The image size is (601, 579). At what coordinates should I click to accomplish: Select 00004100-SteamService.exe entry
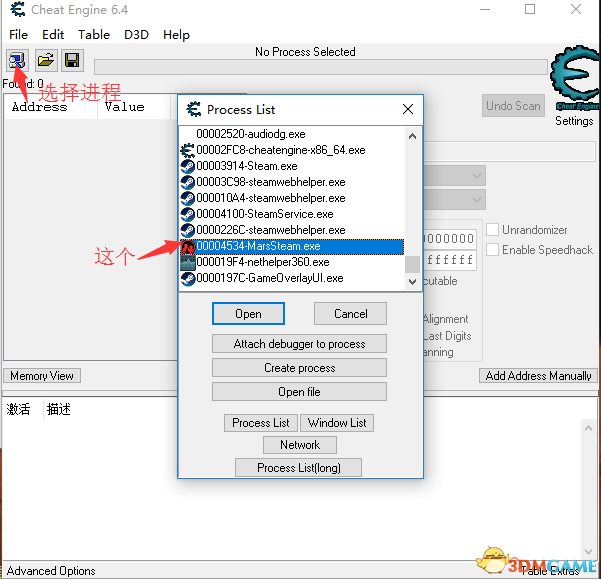click(292, 214)
